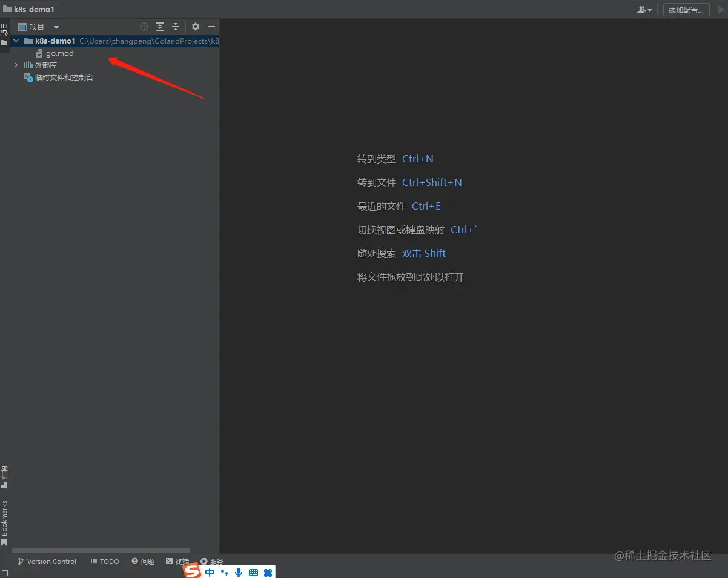
Task: Hide the project panel with minus icon
Action: coord(211,27)
